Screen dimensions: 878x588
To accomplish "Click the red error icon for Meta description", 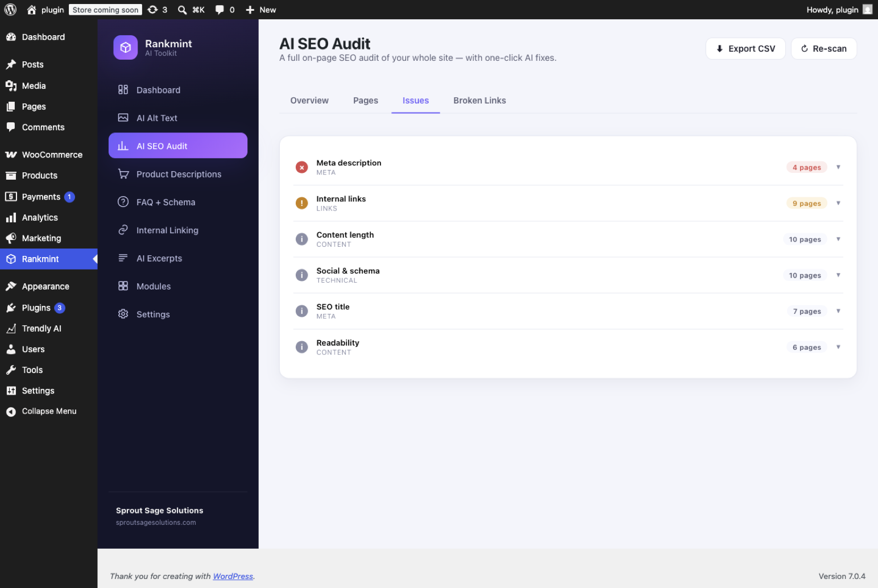I will 302,167.
